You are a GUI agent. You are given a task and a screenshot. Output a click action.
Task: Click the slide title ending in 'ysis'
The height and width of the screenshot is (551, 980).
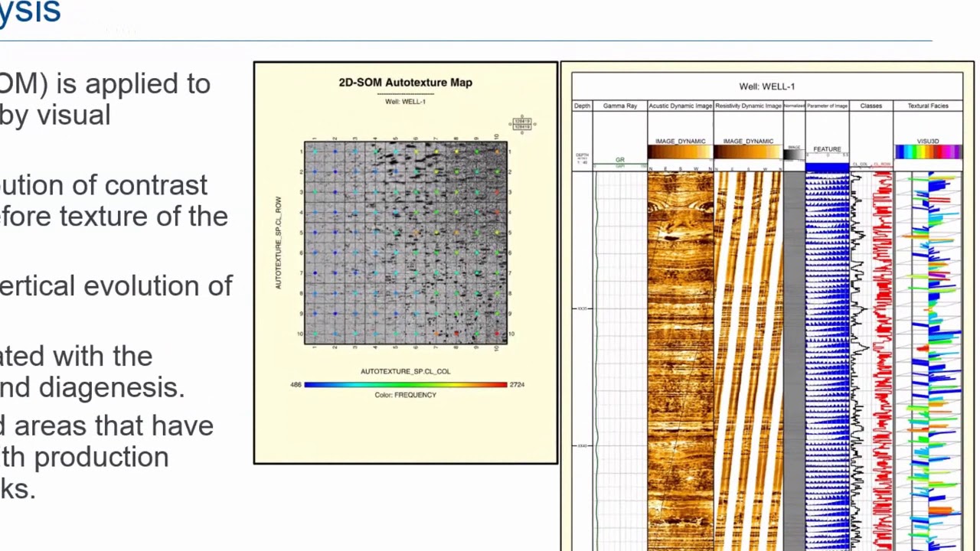[x=30, y=12]
